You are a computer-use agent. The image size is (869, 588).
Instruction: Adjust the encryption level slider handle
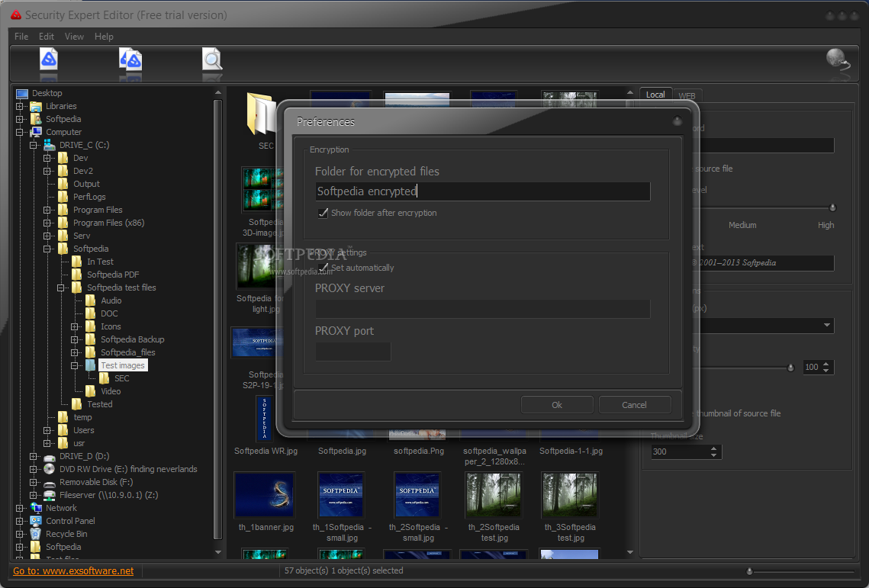coord(832,208)
